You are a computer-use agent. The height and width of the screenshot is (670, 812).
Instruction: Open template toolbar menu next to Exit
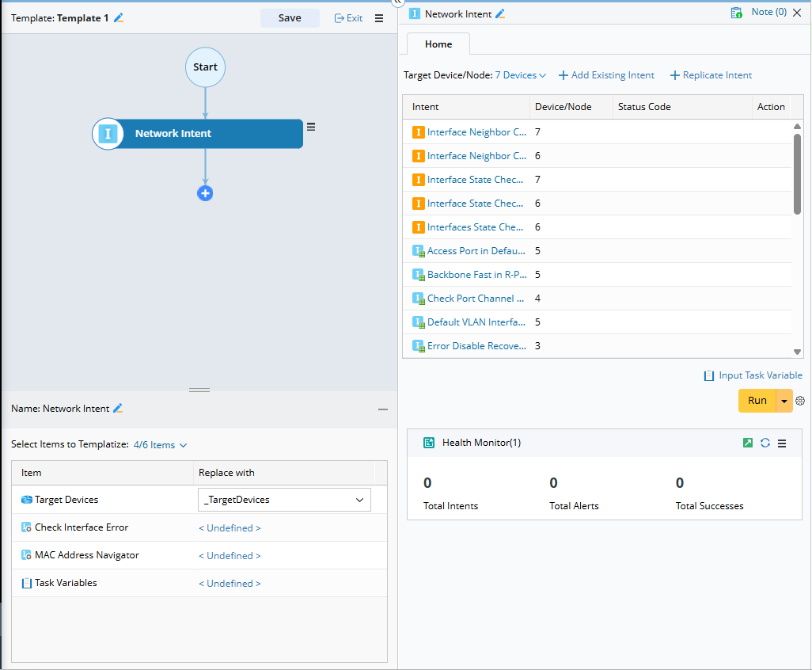[379, 18]
